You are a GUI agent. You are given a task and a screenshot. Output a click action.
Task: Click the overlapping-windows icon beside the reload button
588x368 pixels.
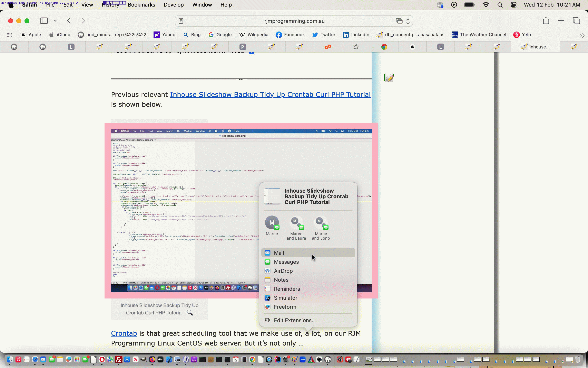[x=399, y=21]
